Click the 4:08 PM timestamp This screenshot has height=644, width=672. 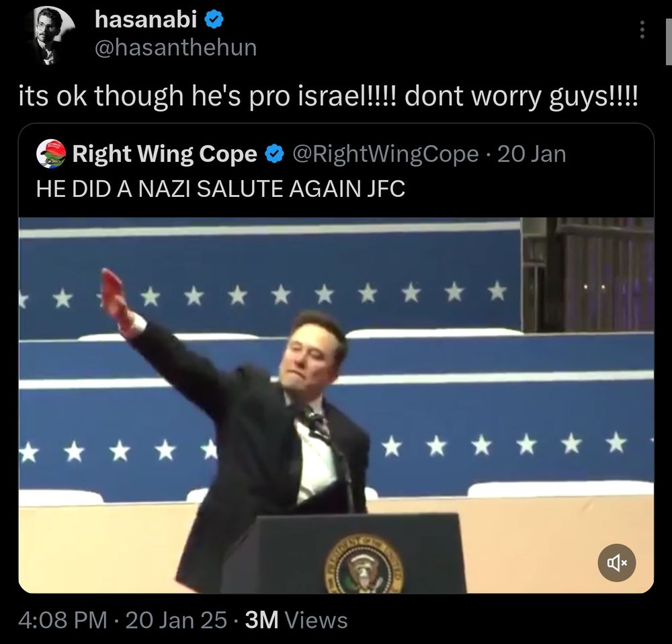point(62,620)
